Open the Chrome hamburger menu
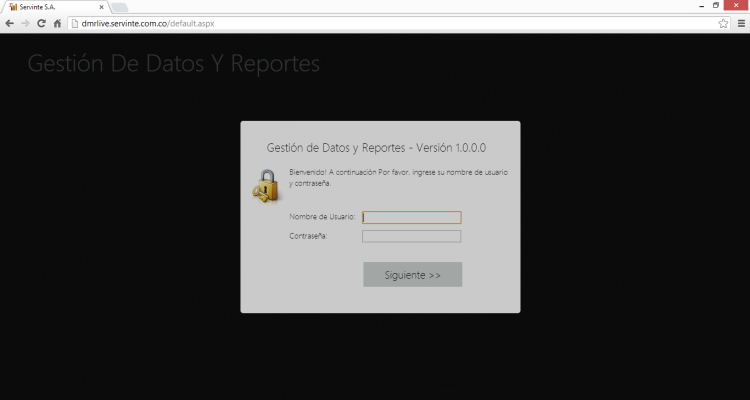Screen dimensions: 750x400 [739, 23]
